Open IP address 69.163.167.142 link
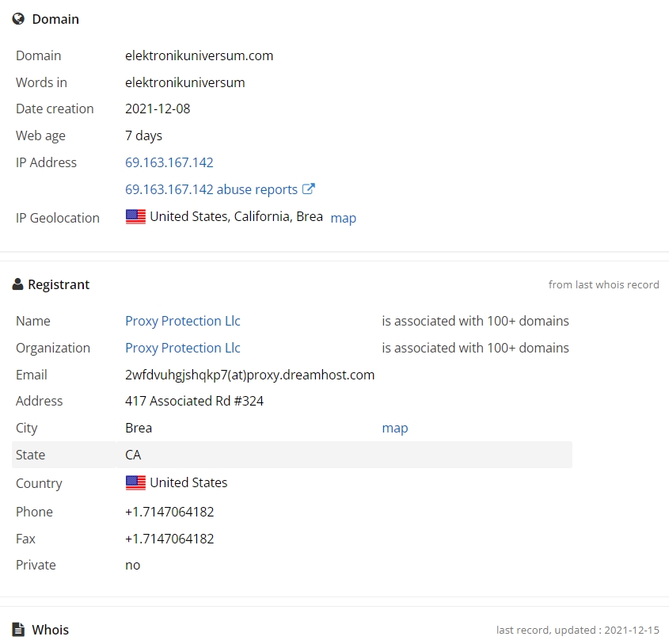 tap(169, 162)
